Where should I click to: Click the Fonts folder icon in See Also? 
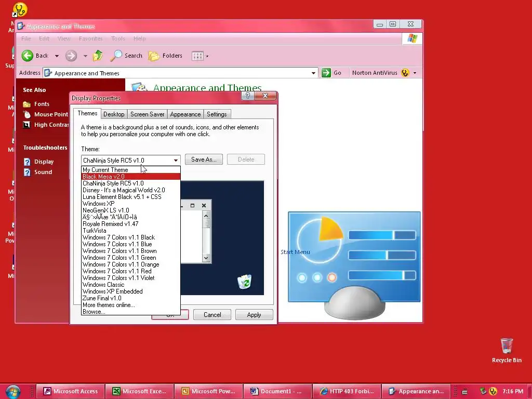[x=27, y=104]
